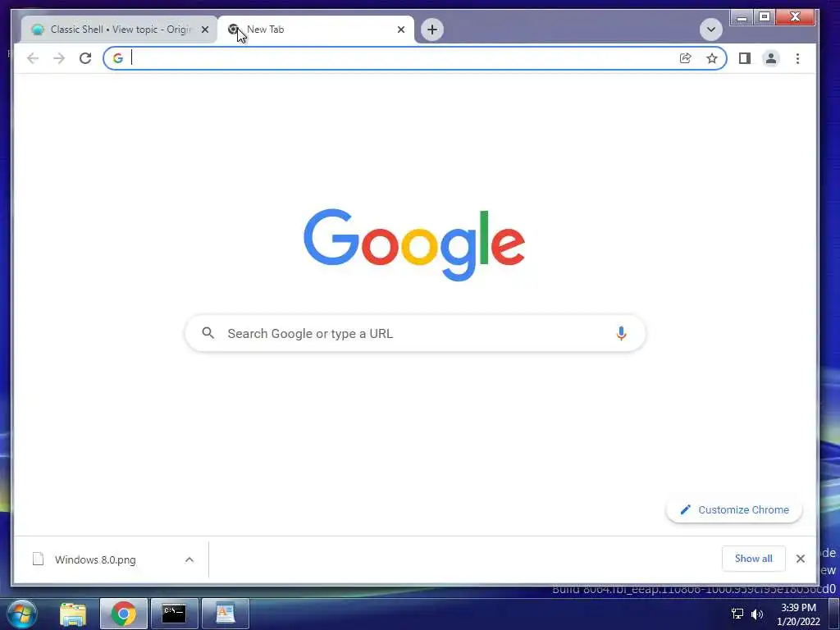Open Customize Chrome
840x630 pixels.
[x=734, y=509]
